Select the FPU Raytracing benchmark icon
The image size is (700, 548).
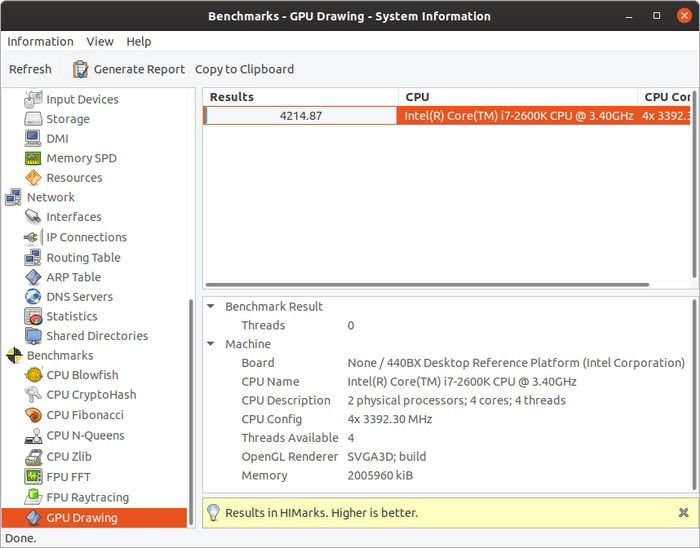(33, 497)
